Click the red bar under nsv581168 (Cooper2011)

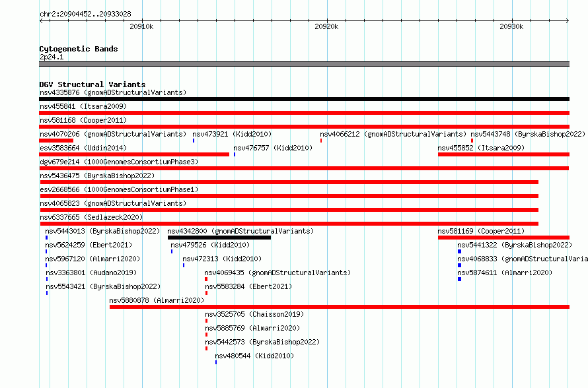304,127
